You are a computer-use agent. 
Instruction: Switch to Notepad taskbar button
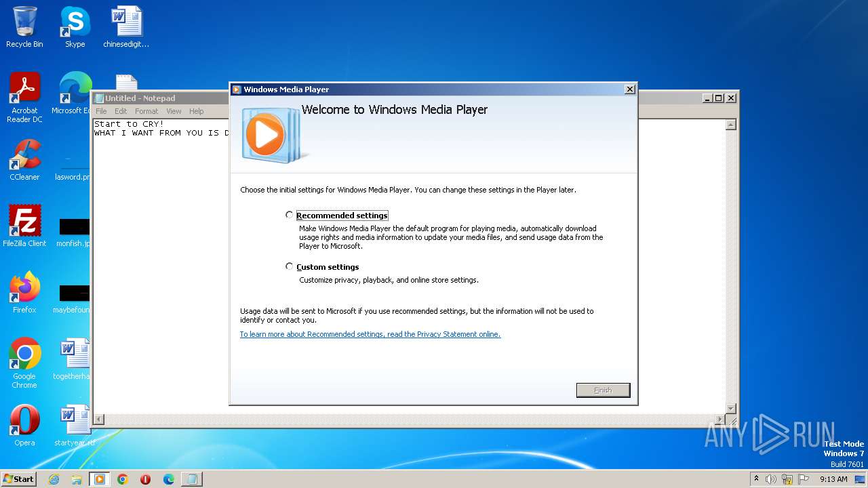point(192,479)
